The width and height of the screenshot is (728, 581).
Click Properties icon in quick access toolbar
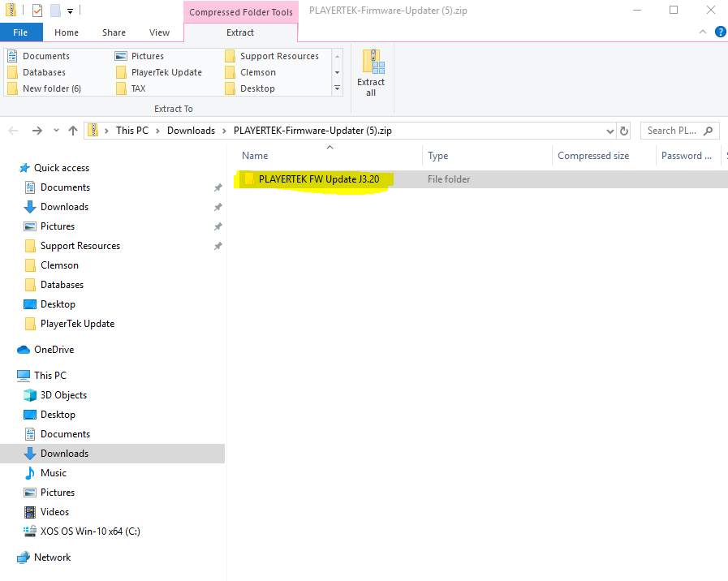37,11
